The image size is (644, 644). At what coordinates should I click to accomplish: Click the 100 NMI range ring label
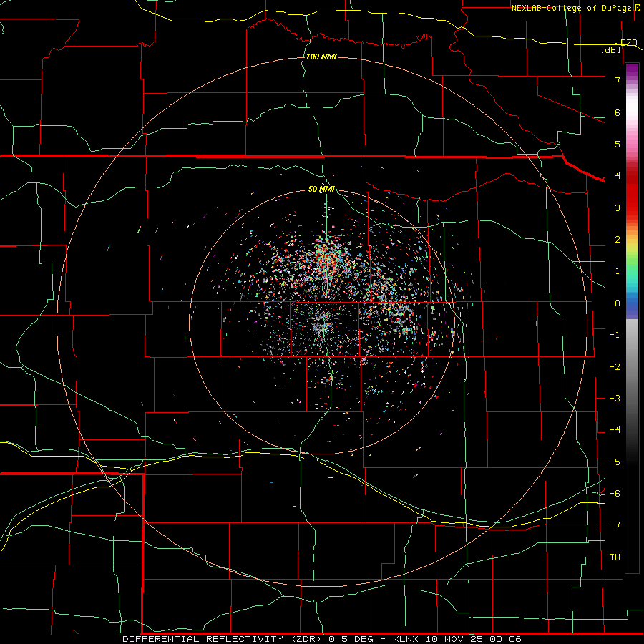321,57
